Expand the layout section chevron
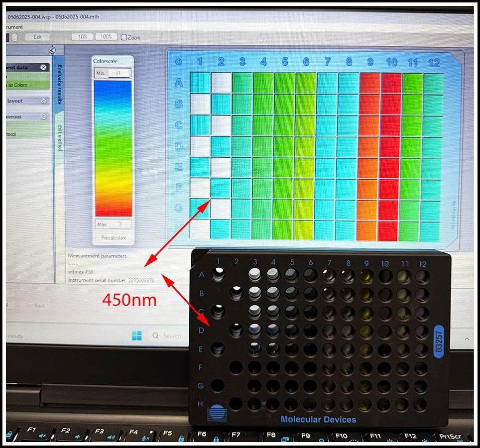 click(x=44, y=101)
